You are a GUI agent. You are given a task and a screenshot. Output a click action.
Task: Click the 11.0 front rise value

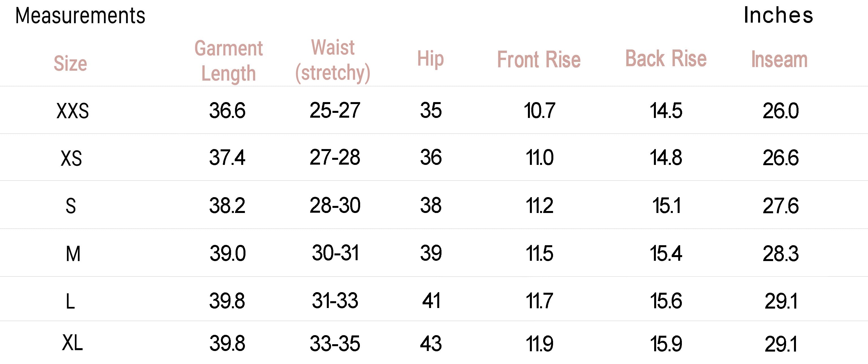coord(539,158)
